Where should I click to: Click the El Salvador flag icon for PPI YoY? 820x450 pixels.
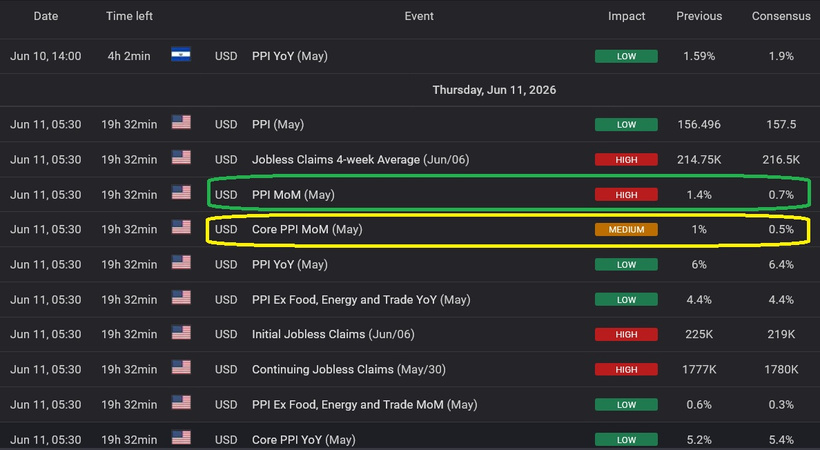pos(181,54)
